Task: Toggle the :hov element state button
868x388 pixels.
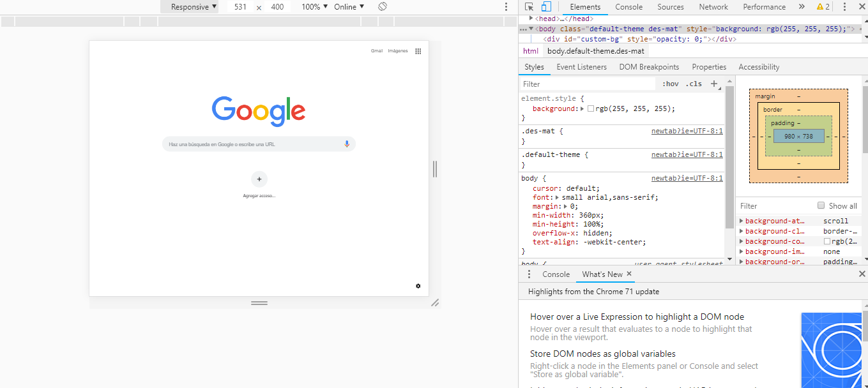Action: pyautogui.click(x=671, y=84)
